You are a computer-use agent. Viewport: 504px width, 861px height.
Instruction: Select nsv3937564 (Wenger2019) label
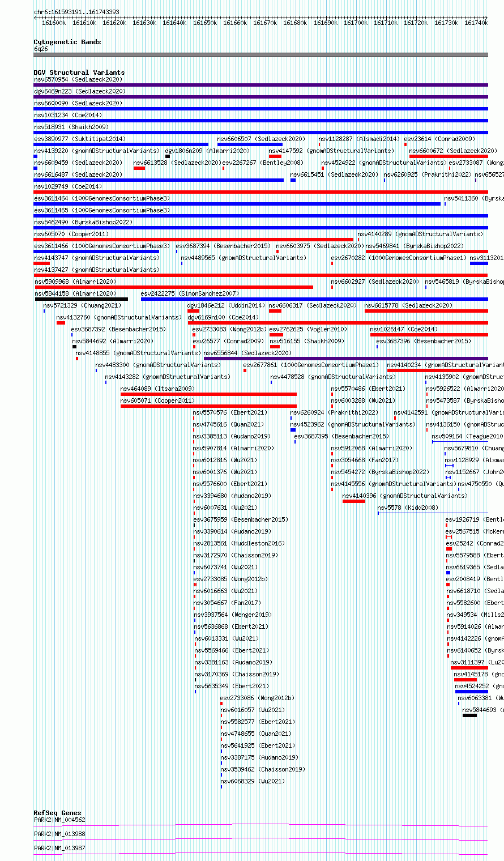click(x=232, y=615)
